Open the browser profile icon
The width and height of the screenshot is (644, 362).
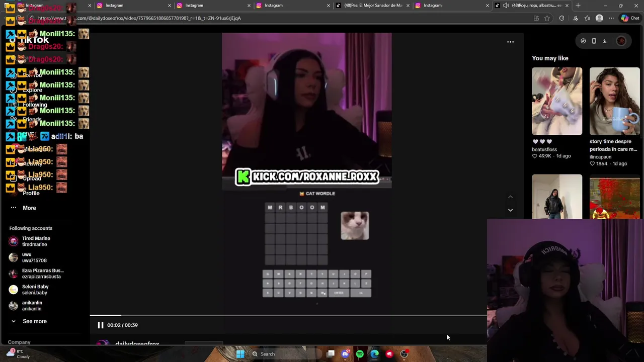pyautogui.click(x=599, y=18)
